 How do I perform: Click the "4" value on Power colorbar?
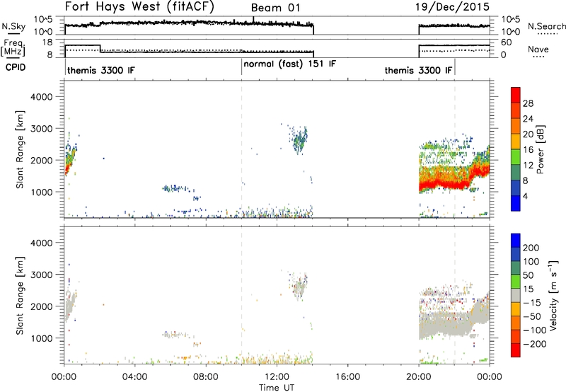coord(526,196)
